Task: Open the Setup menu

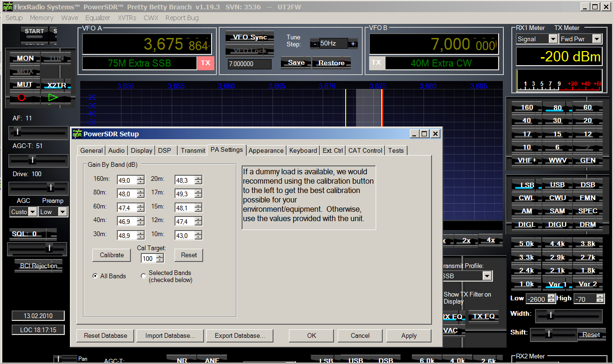Action: point(14,18)
